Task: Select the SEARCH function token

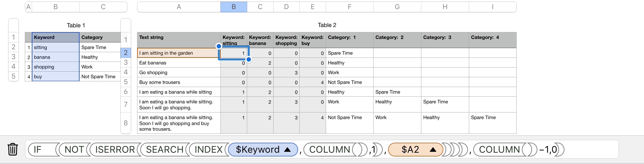Action: 164,150
